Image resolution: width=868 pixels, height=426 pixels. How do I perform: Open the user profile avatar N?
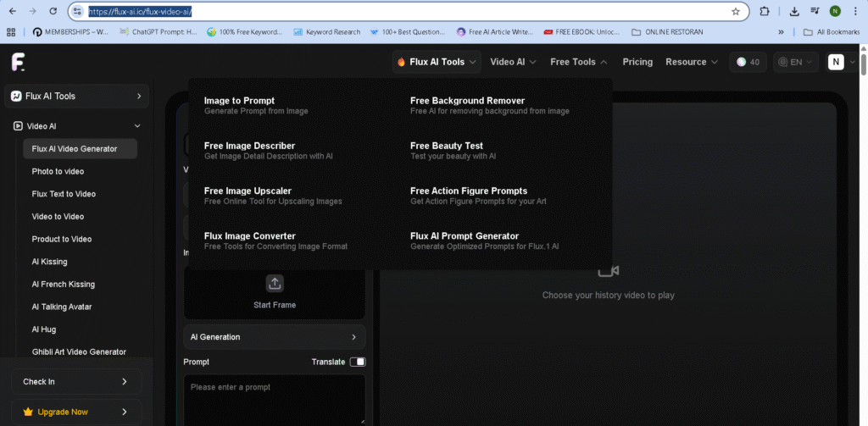pos(836,62)
